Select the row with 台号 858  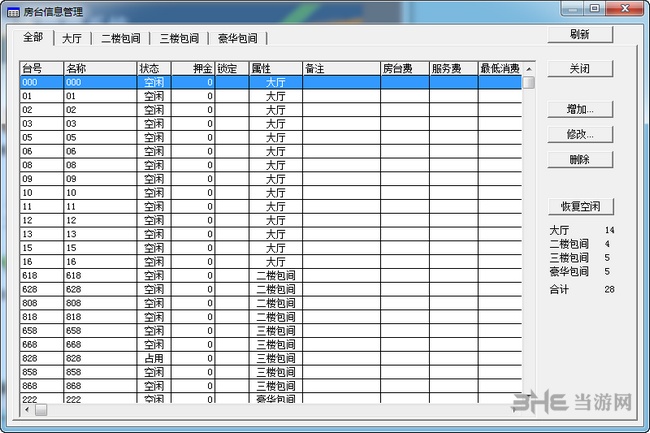[271, 372]
